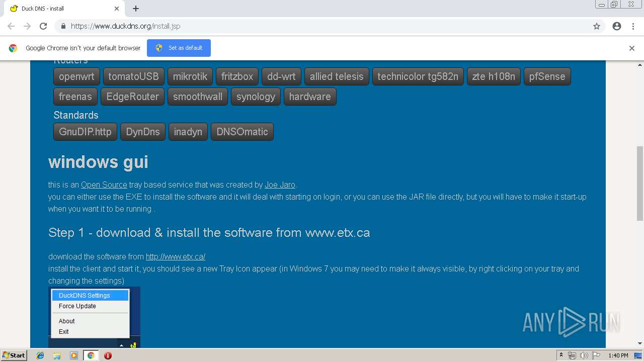The width and height of the screenshot is (644, 362).
Task: Select the smoothwall button
Action: (197, 97)
